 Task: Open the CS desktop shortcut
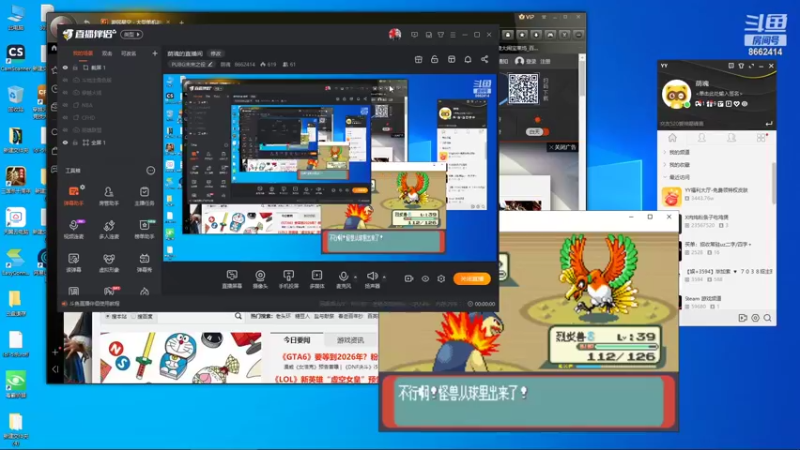coord(15,57)
